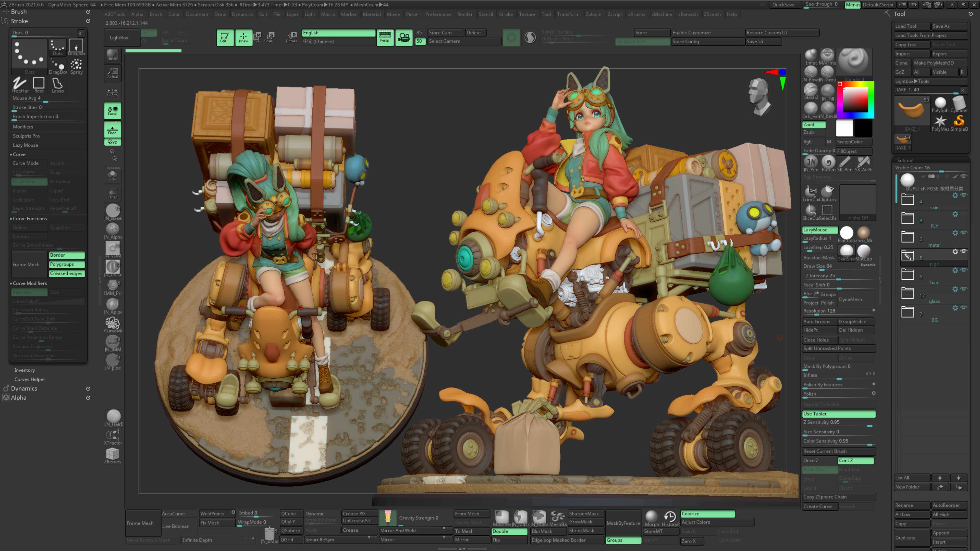Select the ZRemesher brush icon
This screenshot has width=980, height=551.
[x=113, y=456]
